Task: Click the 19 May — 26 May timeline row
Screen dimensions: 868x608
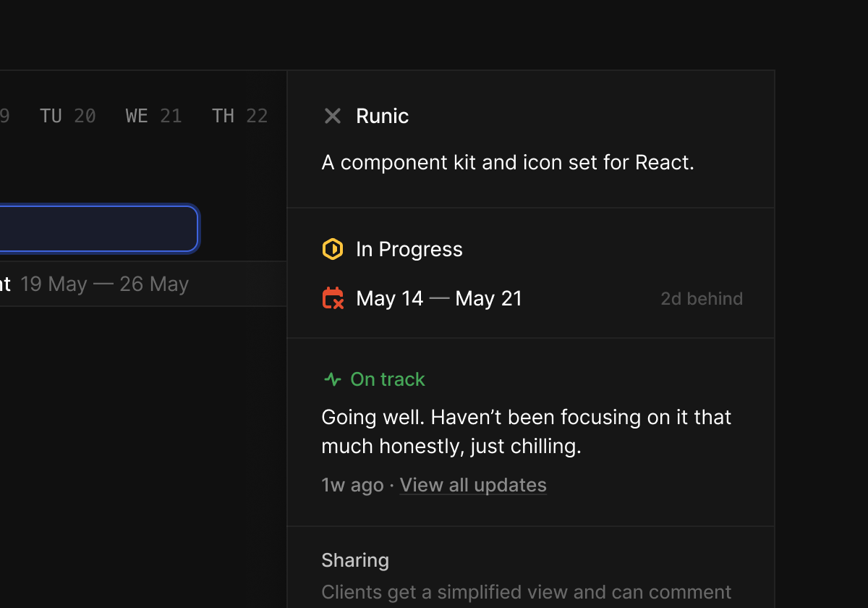Action: (104, 284)
